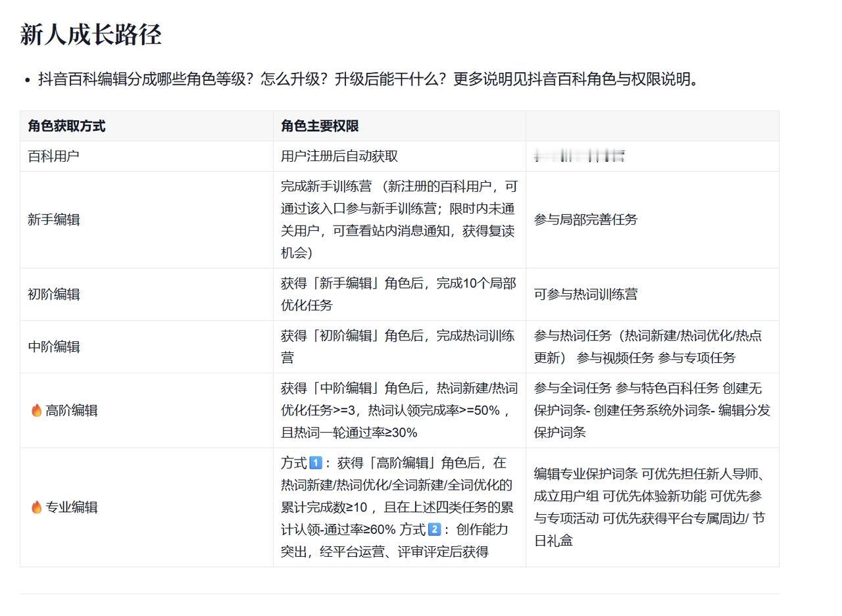Click the cell mentioning 完成10个局部优化任务

(x=399, y=295)
